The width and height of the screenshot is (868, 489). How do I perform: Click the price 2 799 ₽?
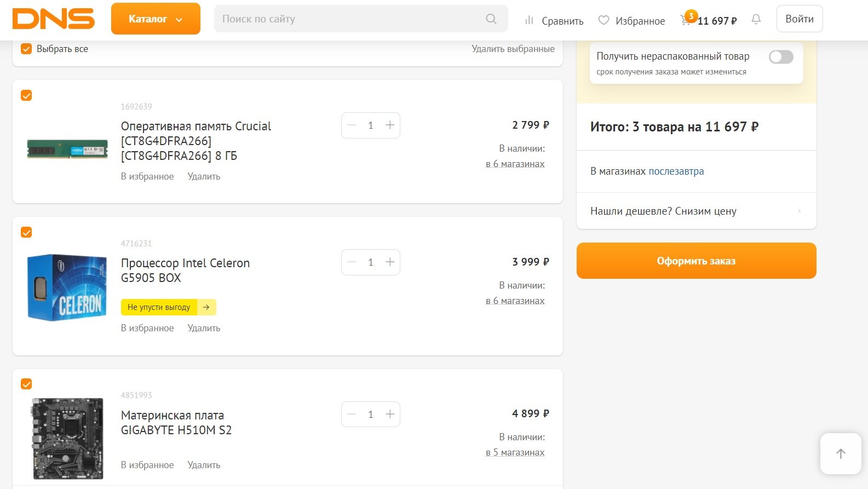[x=530, y=125]
